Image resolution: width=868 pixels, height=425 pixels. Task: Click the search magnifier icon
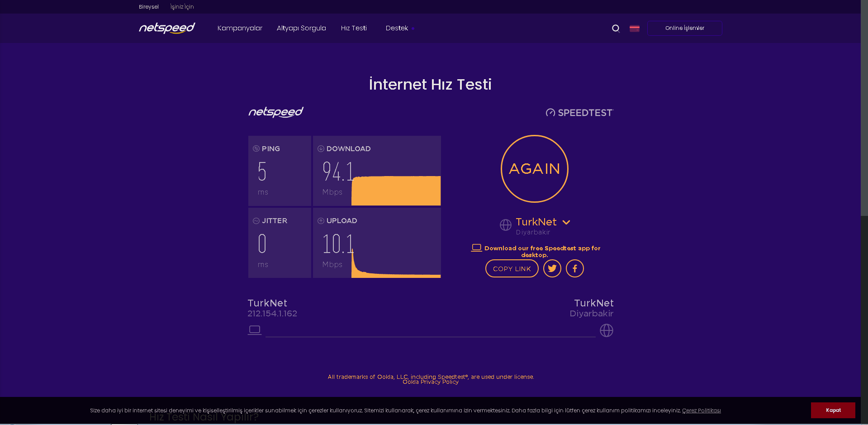(616, 29)
